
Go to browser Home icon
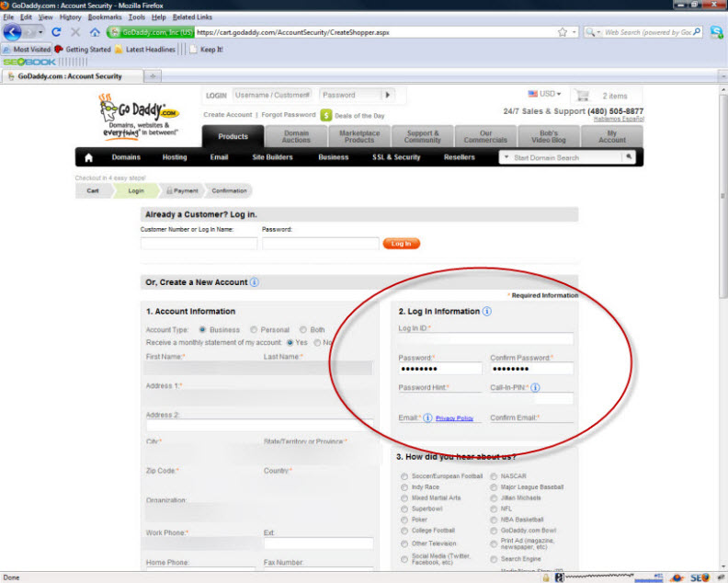click(x=95, y=32)
